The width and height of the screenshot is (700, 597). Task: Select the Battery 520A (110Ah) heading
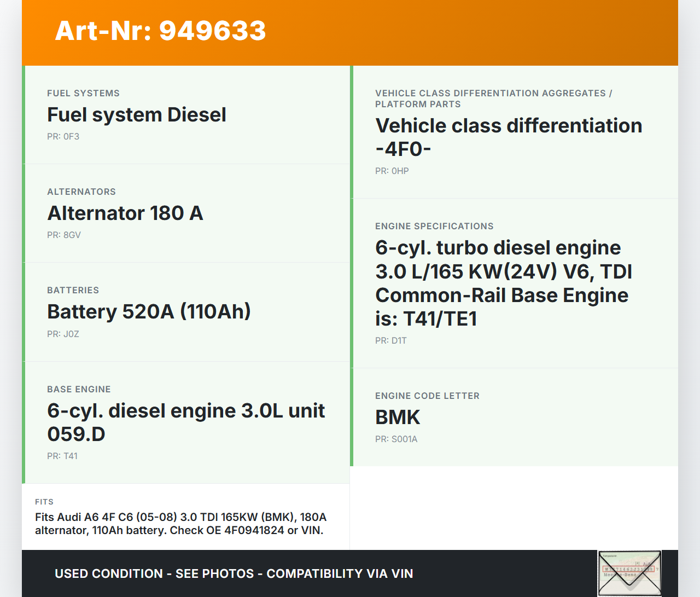coord(149,312)
